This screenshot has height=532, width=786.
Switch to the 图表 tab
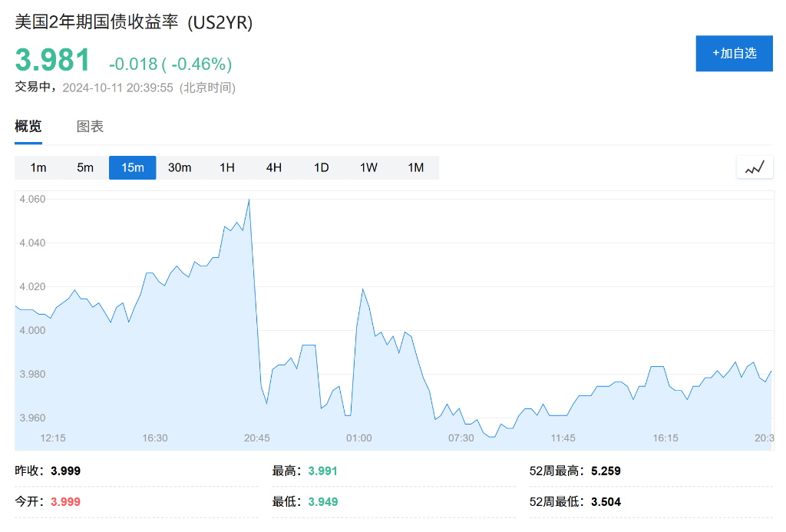click(x=90, y=127)
